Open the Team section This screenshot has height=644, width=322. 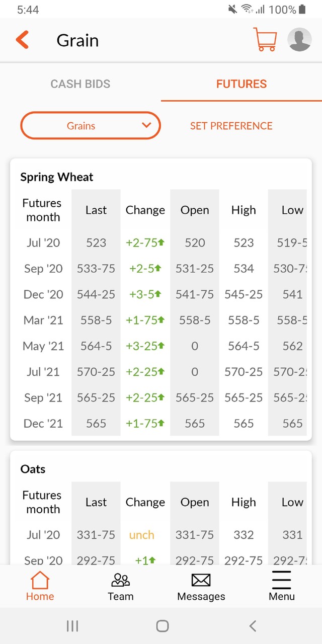pyautogui.click(x=121, y=587)
